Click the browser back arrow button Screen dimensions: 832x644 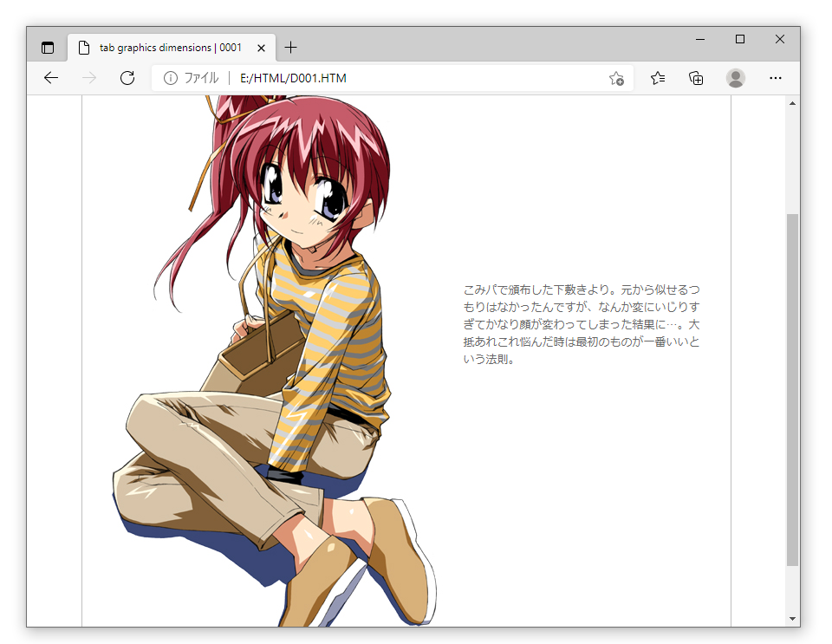click(x=51, y=78)
